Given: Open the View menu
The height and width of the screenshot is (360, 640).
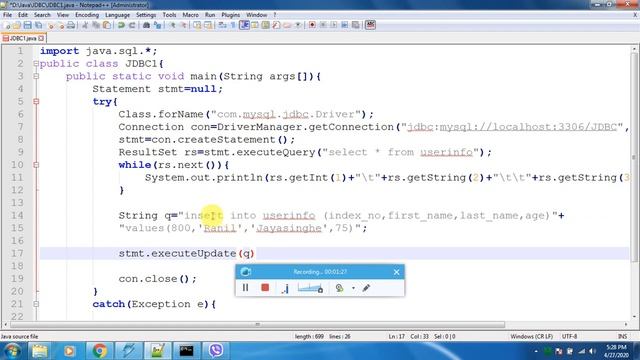Looking at the screenshot, I should coord(62,15).
